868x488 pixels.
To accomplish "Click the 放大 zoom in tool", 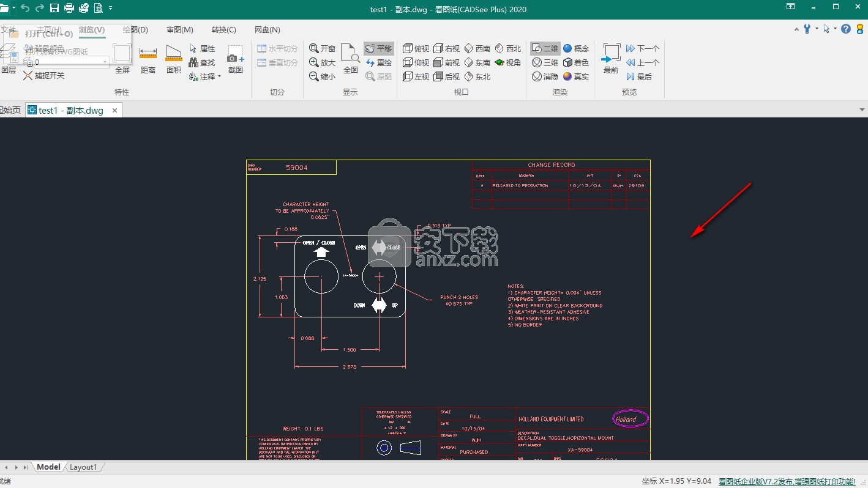I will pyautogui.click(x=322, y=62).
